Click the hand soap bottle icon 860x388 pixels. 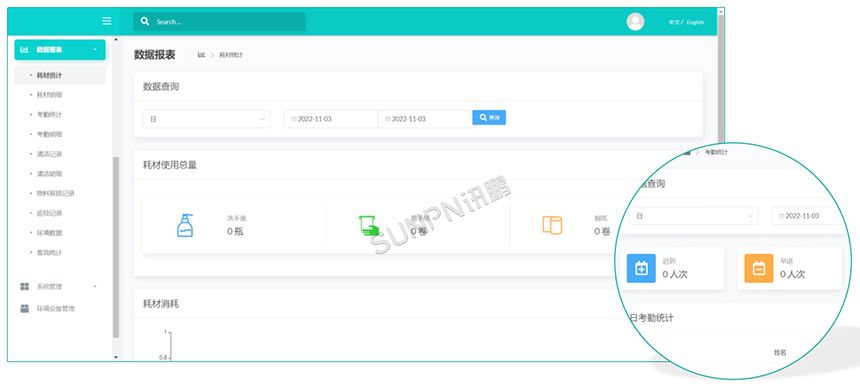(185, 226)
